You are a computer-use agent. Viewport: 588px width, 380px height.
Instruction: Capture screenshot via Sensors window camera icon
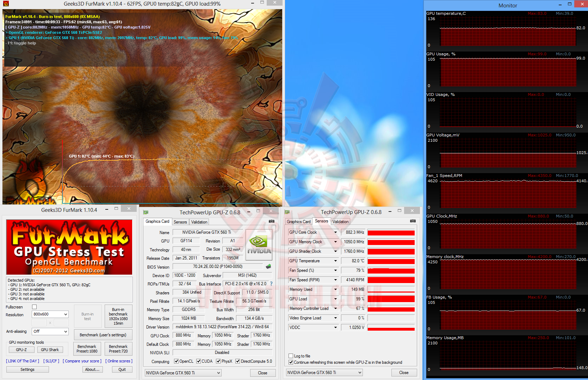tap(413, 221)
